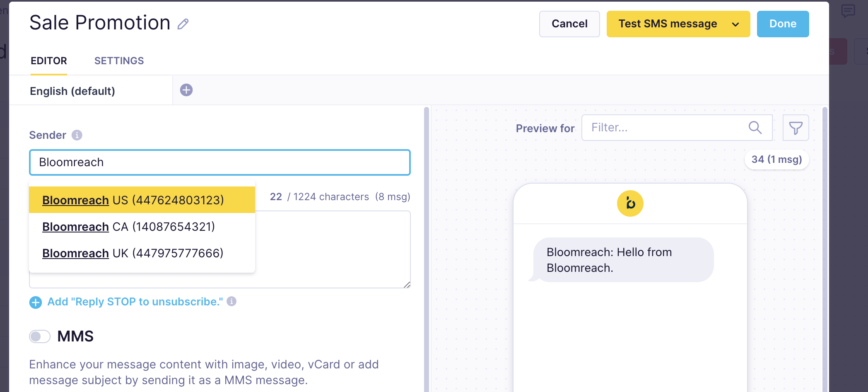Focus the Sender input field

click(x=220, y=162)
